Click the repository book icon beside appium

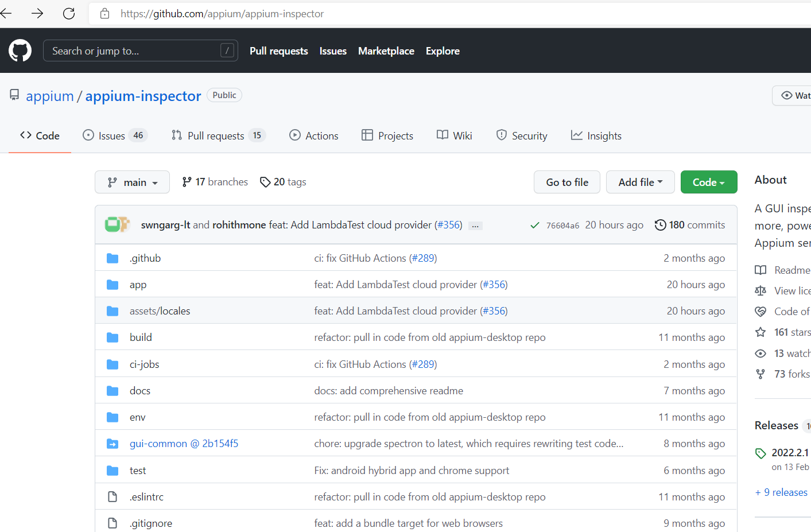pyautogui.click(x=14, y=95)
